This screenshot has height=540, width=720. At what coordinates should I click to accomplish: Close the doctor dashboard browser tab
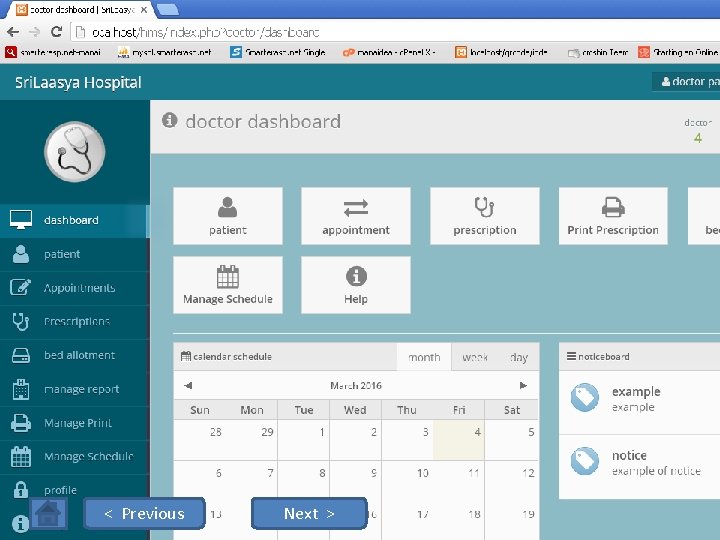click(x=144, y=10)
